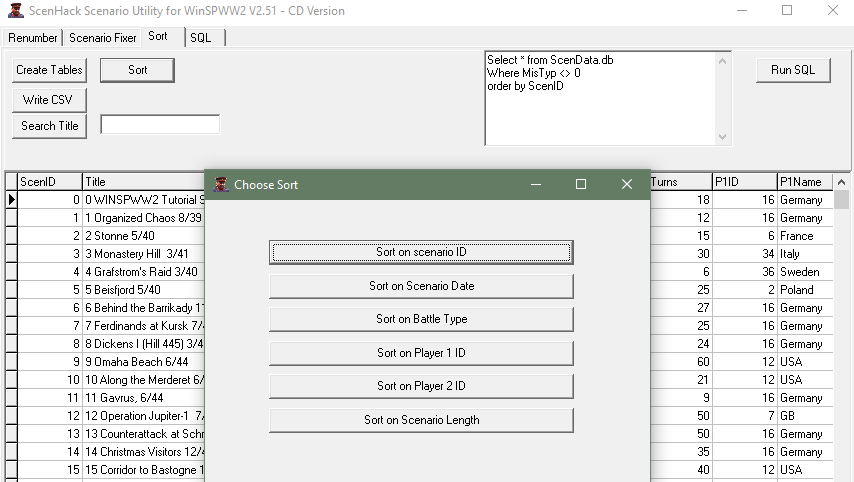Pick Sort on Player 2 ID
This screenshot has height=482, width=854.
(421, 386)
